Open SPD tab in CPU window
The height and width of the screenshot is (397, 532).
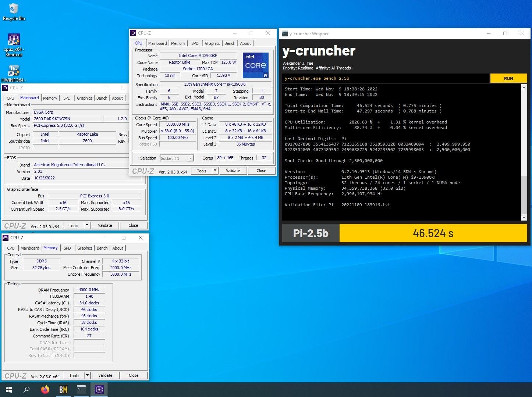click(195, 43)
